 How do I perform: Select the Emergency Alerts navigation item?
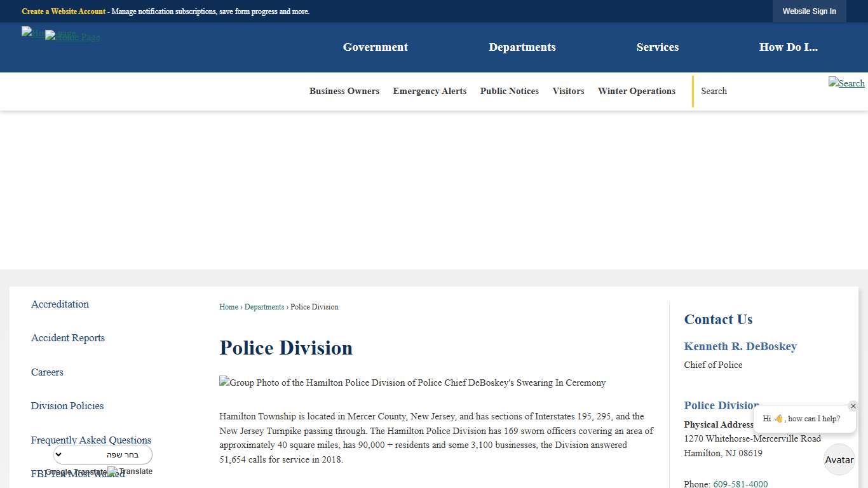coord(430,91)
